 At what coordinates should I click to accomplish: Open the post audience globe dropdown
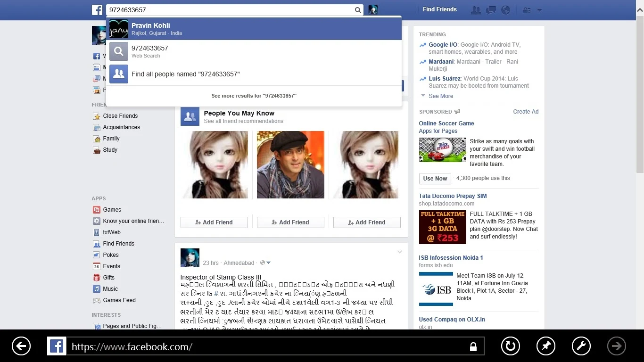(x=265, y=263)
